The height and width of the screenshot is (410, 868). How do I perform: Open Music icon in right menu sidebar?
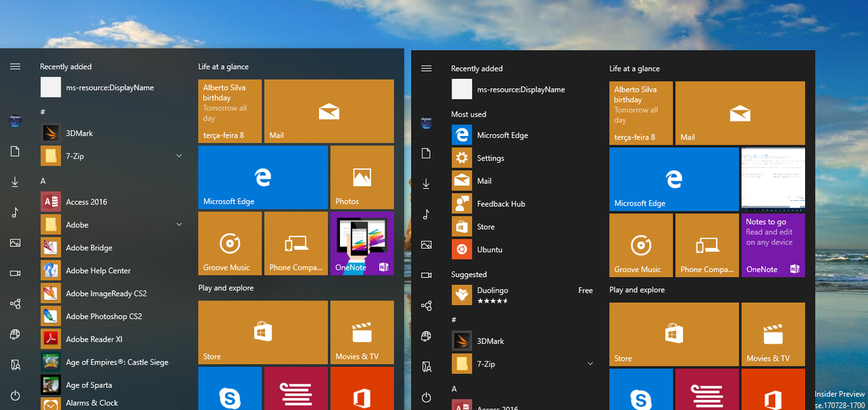tap(426, 214)
